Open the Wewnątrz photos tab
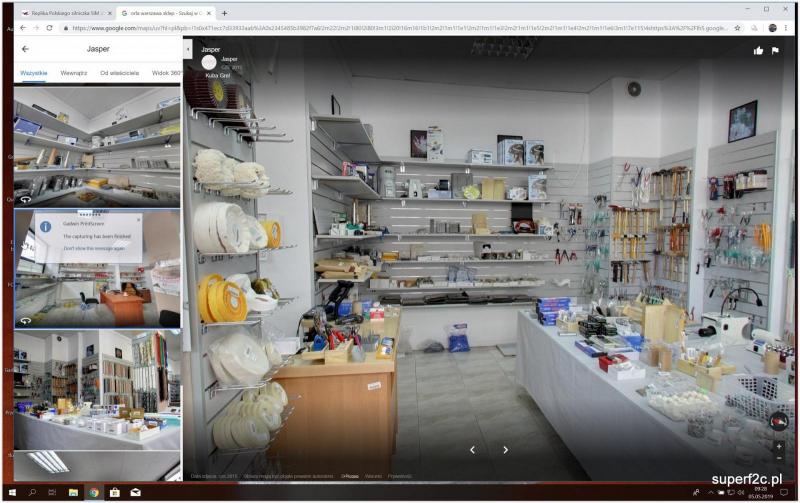The width and height of the screenshot is (800, 503). [x=74, y=74]
